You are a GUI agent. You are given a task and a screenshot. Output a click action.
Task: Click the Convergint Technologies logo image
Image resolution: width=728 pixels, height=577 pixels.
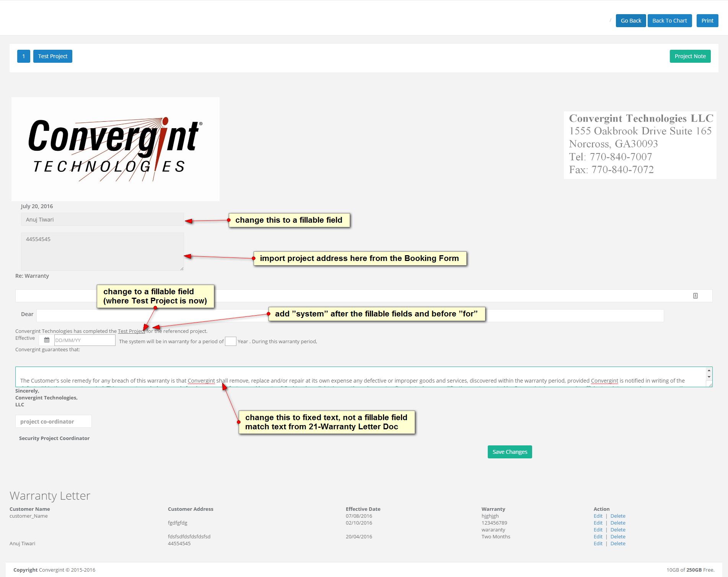point(116,149)
